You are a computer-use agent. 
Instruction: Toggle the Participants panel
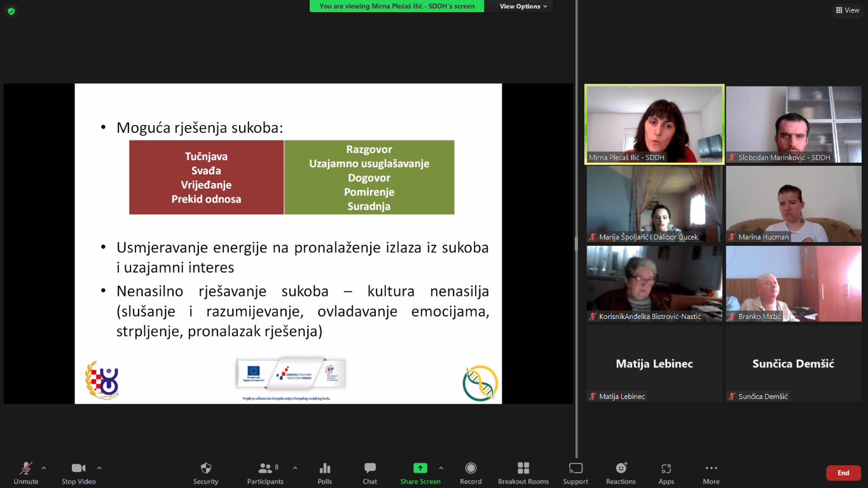coord(266,473)
